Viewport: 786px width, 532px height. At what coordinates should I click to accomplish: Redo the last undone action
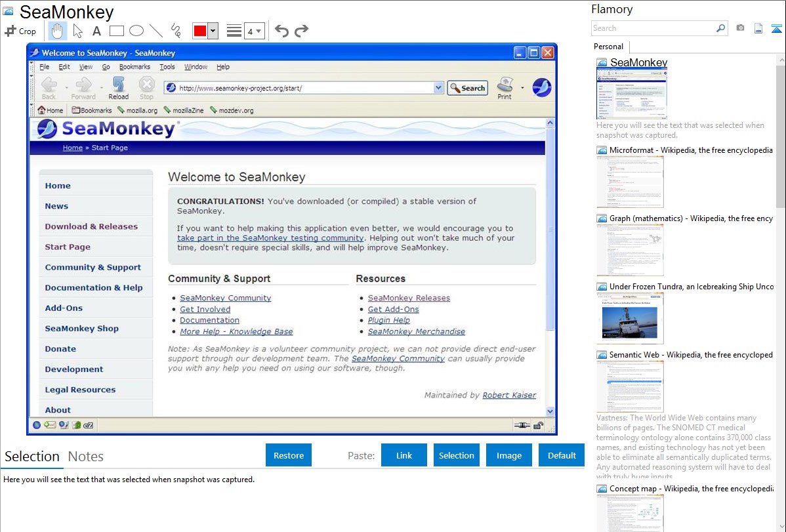(301, 31)
